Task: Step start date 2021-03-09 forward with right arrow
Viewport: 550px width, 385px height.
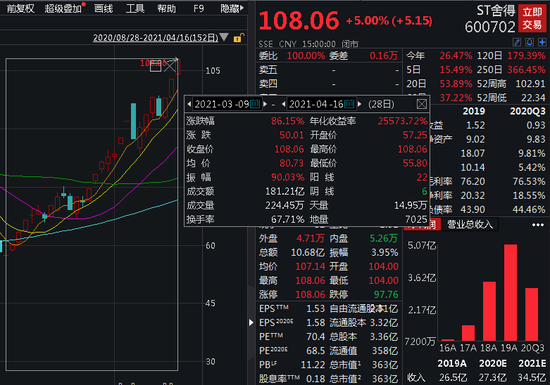Action: [265, 104]
